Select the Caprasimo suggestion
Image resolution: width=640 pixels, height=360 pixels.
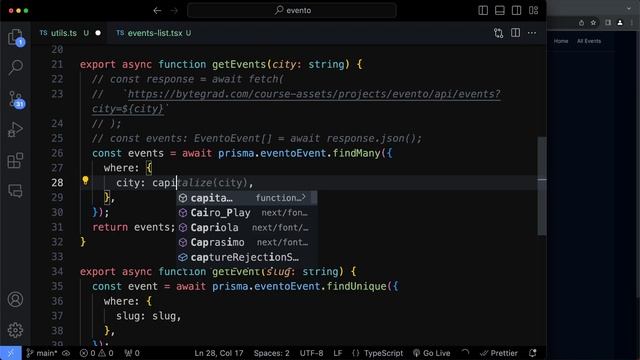(247, 242)
